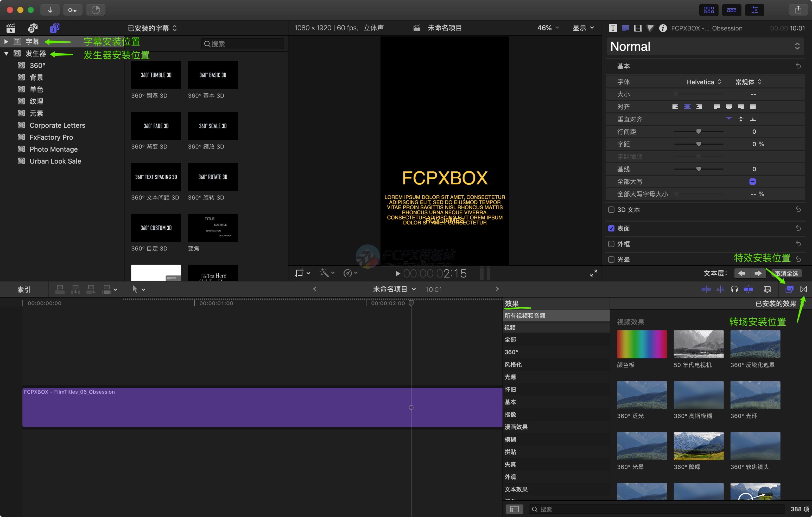
Task: Select Corporate Letters generator category
Action: click(x=57, y=125)
